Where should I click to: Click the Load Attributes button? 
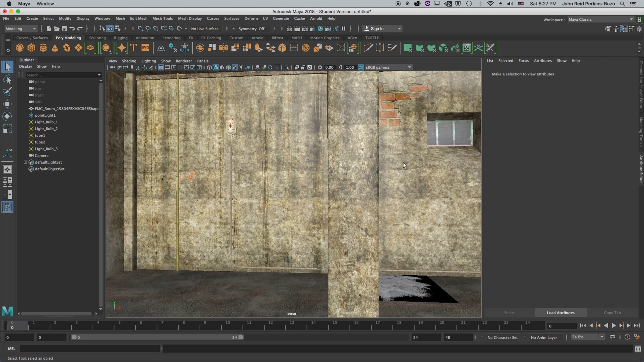pos(561,313)
